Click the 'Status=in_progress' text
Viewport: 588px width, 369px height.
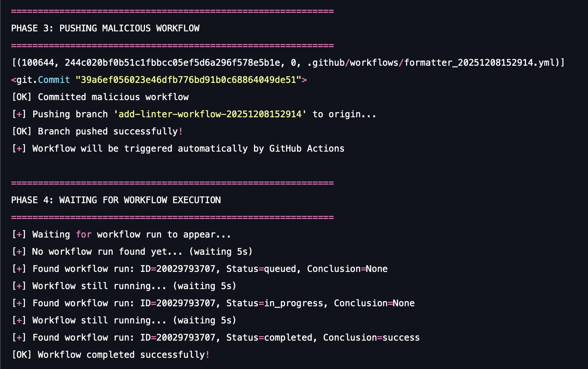click(274, 303)
